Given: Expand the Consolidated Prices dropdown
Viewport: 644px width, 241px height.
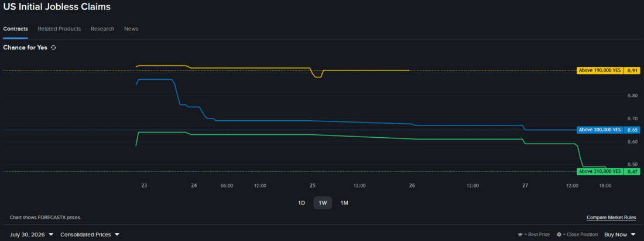Looking at the screenshot, I should pyautogui.click(x=90, y=235).
